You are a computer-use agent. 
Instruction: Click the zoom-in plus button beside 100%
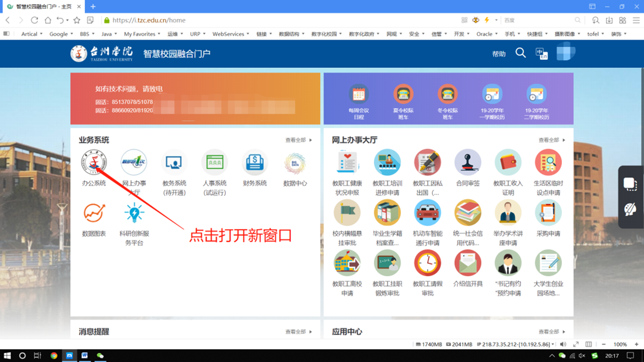point(636,345)
